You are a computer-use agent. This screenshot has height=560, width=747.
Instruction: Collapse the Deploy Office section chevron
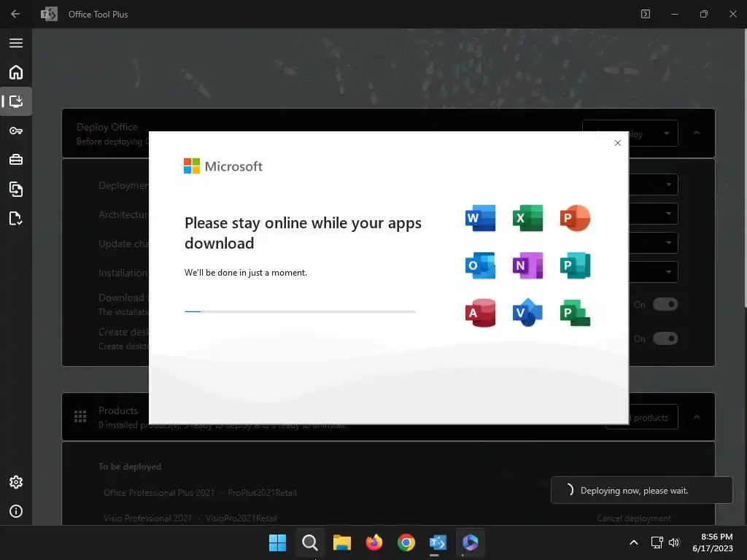pos(697,133)
